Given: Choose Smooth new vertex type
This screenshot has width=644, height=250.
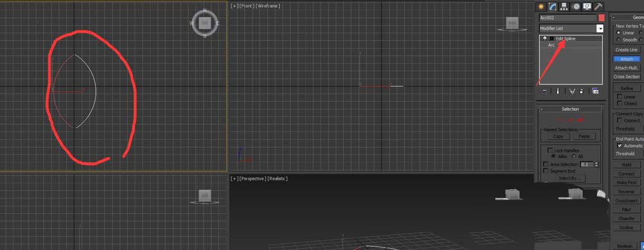Looking at the screenshot, I should tap(618, 40).
